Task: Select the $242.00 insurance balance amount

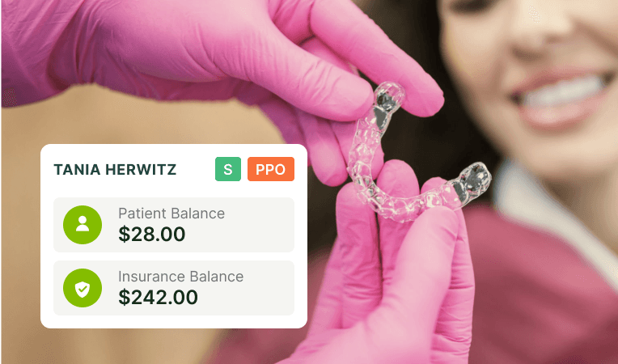Action: (x=158, y=297)
